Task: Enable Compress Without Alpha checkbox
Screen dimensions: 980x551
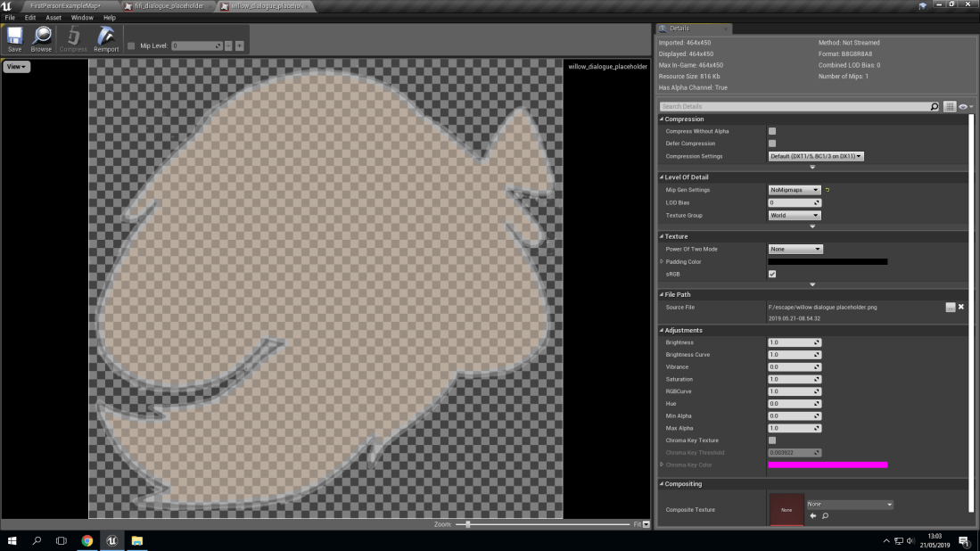Action: pyautogui.click(x=772, y=131)
